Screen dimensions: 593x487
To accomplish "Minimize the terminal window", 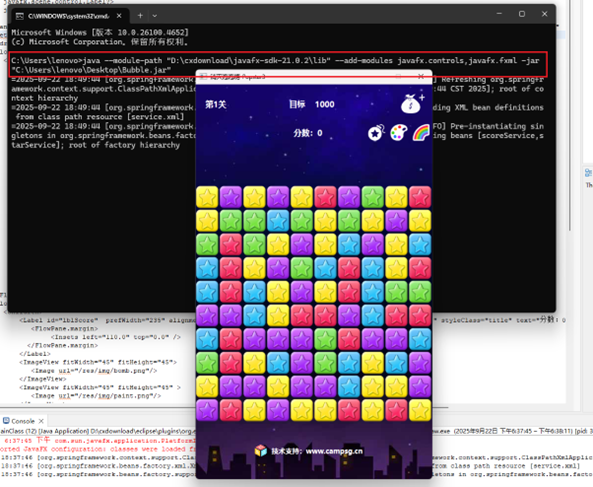I will click(499, 14).
